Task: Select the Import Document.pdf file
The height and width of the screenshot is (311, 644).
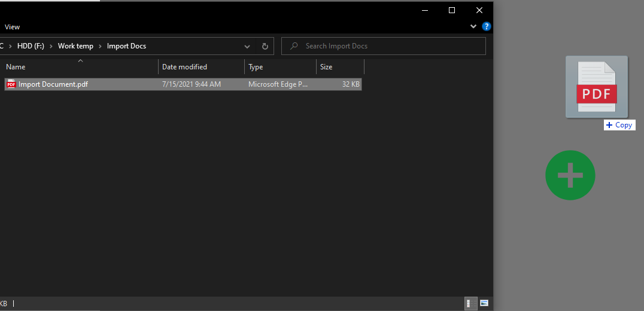Action: click(x=183, y=84)
